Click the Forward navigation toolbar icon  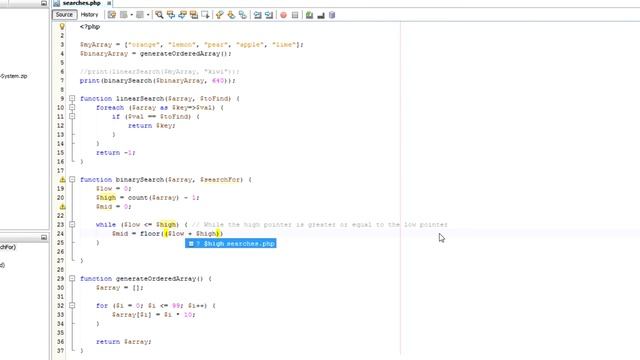[140, 15]
